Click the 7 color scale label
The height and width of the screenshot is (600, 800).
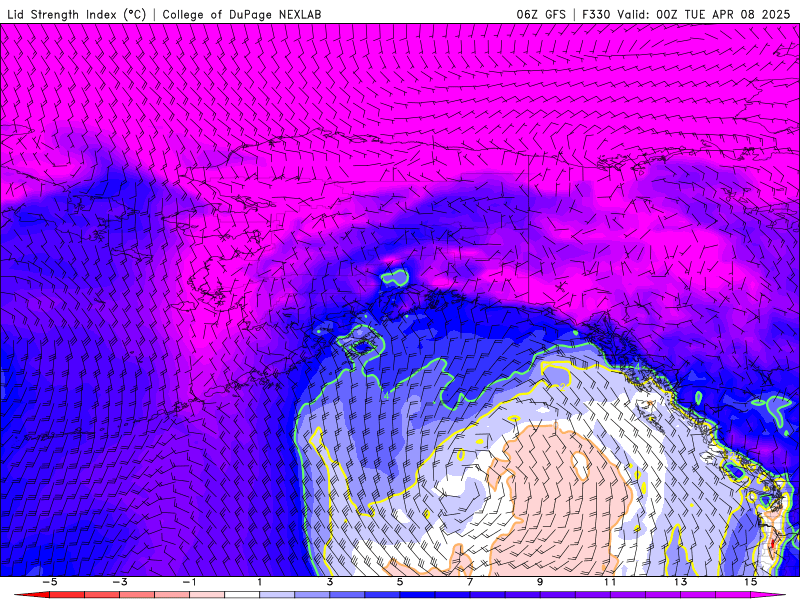470,582
